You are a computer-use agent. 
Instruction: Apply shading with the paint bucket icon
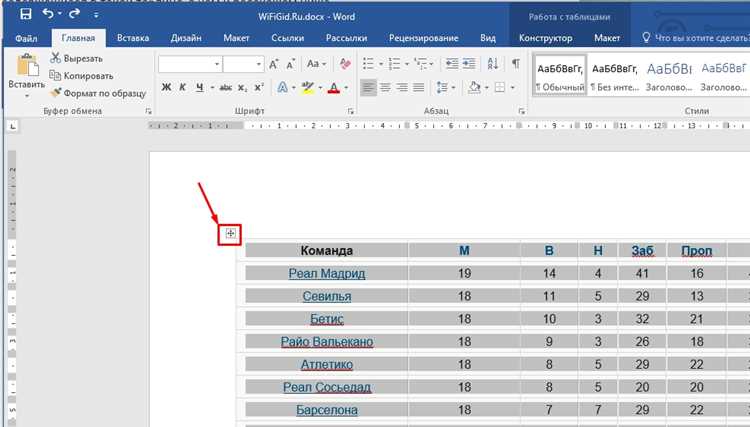click(474, 88)
